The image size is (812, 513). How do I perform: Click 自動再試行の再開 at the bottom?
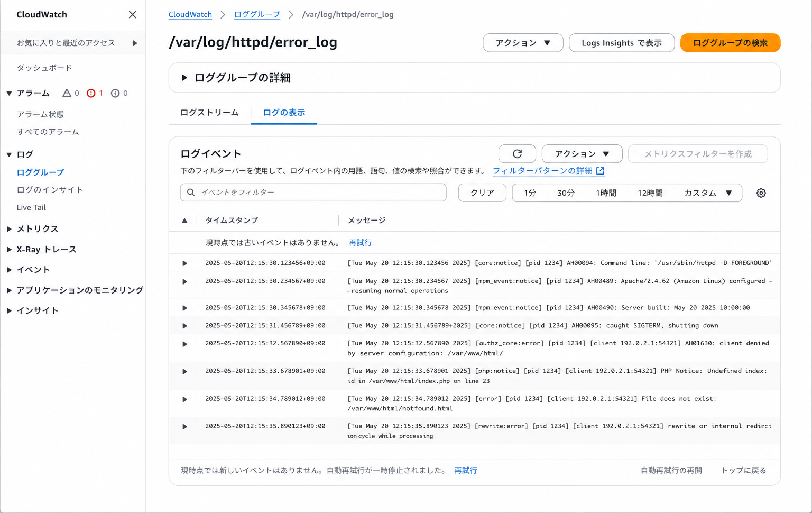click(x=671, y=470)
